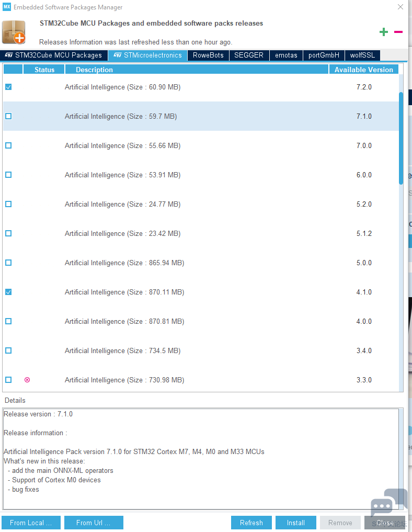The height and width of the screenshot is (532, 412).
Task: Click the 'Support of Cortex M0 devices' line
Action: click(x=54, y=480)
